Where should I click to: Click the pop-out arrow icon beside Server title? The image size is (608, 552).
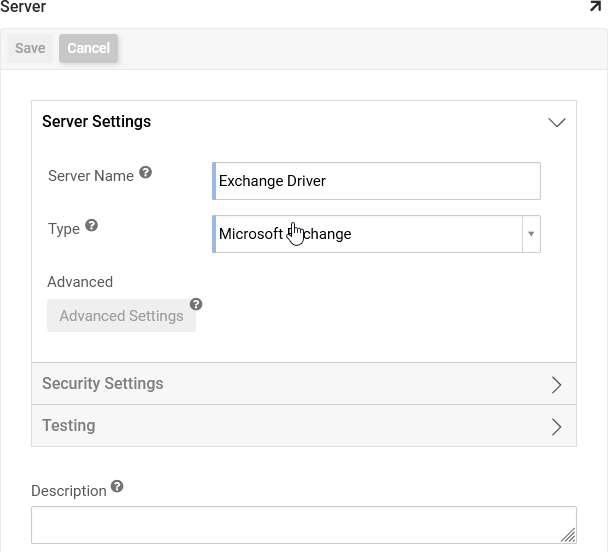[x=595, y=6]
